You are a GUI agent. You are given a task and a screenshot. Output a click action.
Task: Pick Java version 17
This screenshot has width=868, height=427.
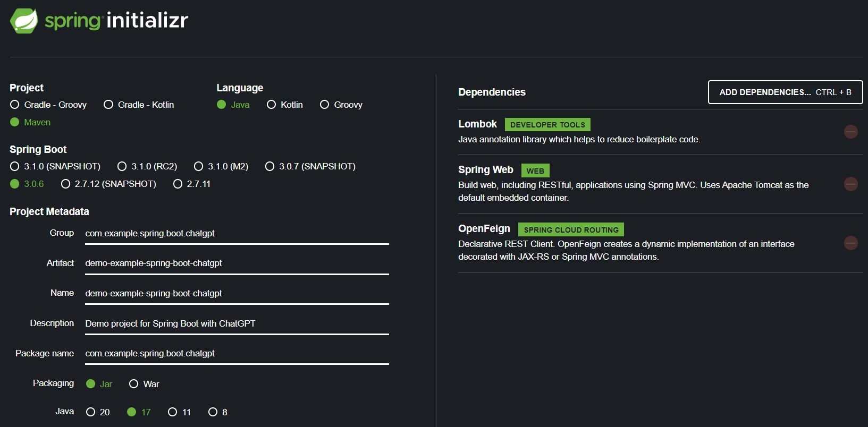[139, 412]
